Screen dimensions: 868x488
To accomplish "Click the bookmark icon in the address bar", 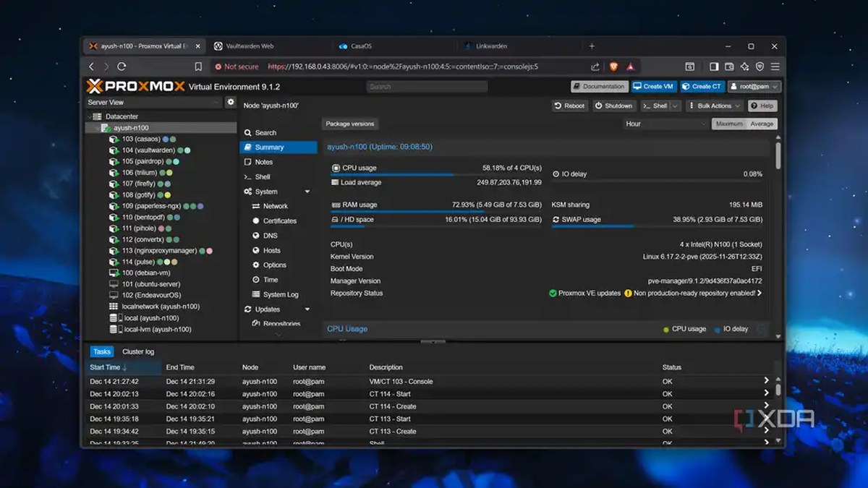I will (x=198, y=67).
